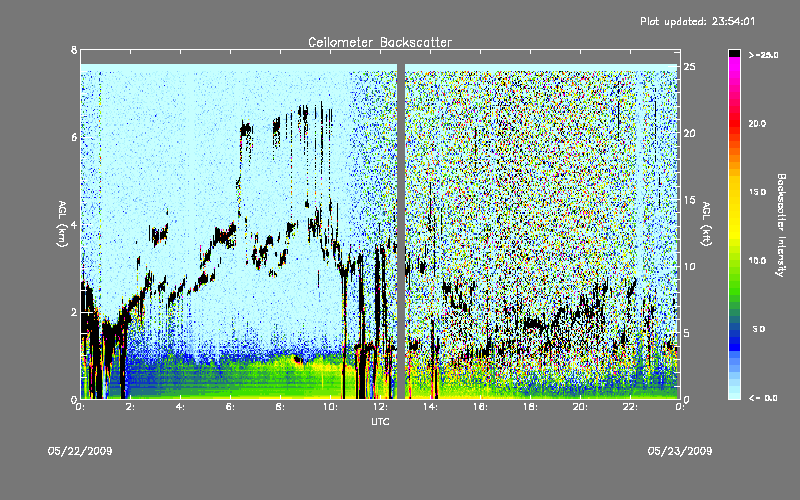
Task: Click the '25' kft tick on right axis
Action: coord(690,67)
